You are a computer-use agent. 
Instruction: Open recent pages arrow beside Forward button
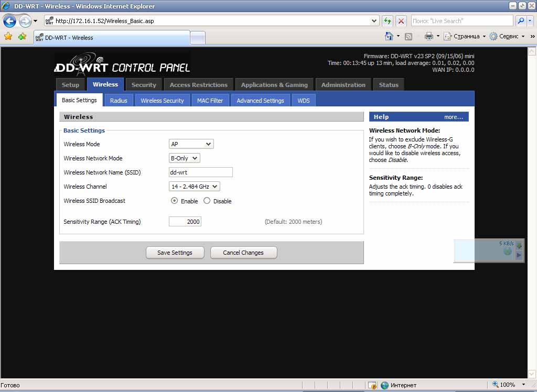35,21
